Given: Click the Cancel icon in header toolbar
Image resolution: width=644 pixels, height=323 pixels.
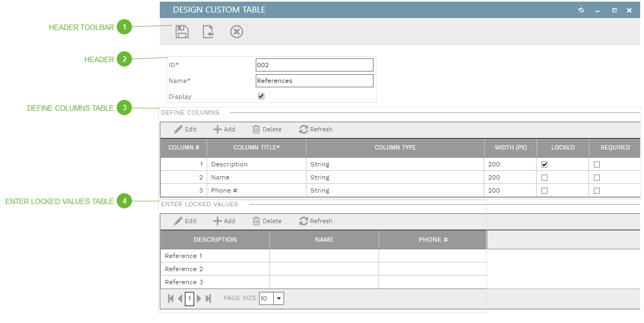Looking at the screenshot, I should point(236,32).
